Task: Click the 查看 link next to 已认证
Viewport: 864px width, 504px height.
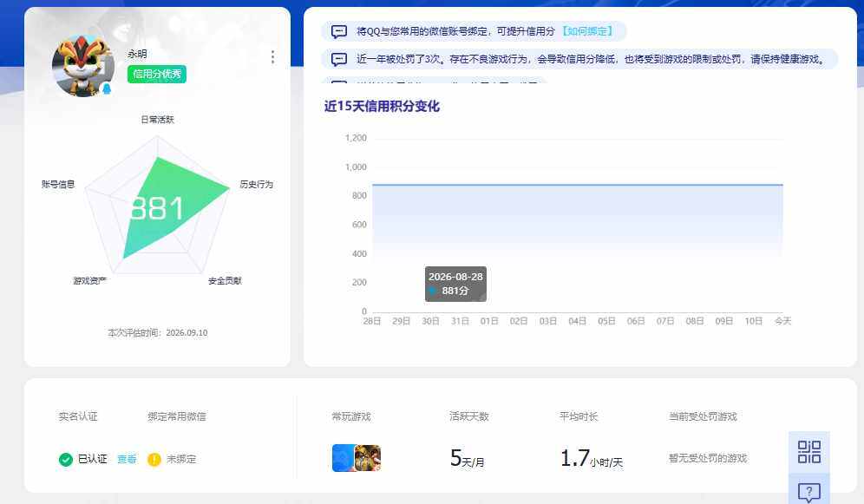Action: (127, 459)
